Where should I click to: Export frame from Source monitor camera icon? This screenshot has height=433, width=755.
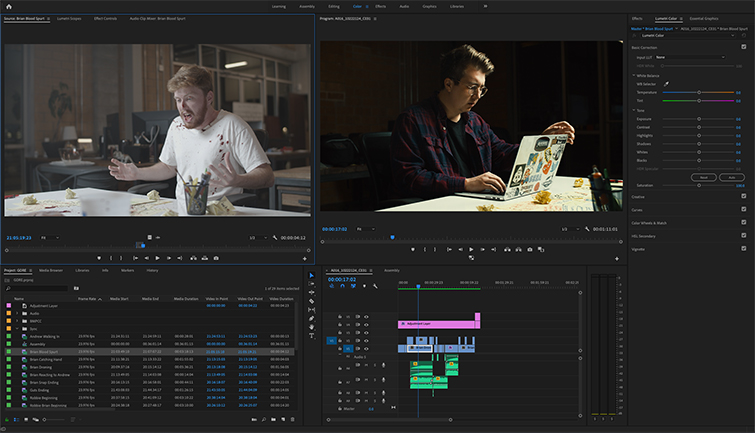pos(216,258)
